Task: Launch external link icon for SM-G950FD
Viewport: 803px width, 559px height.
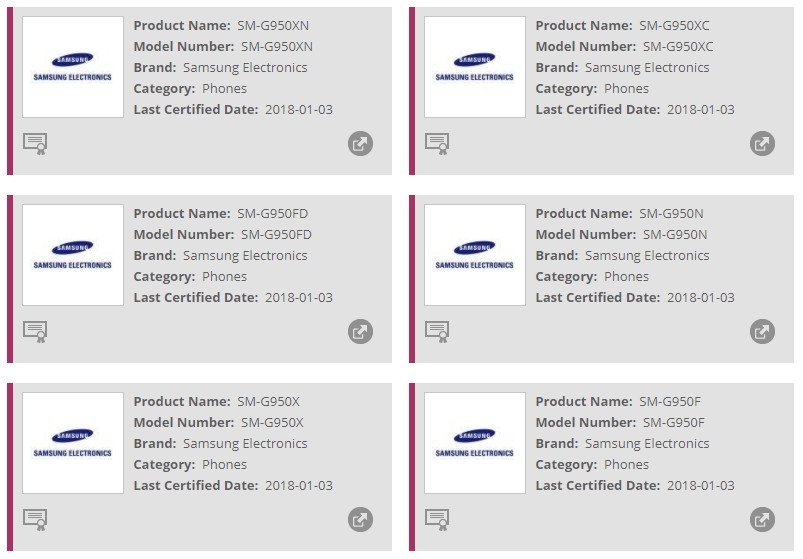Action: point(361,331)
